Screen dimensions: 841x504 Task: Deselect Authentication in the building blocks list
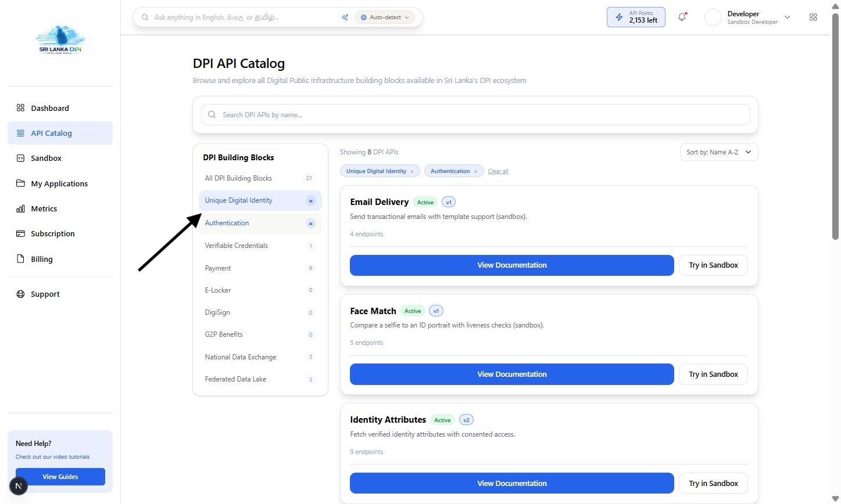coord(311,224)
